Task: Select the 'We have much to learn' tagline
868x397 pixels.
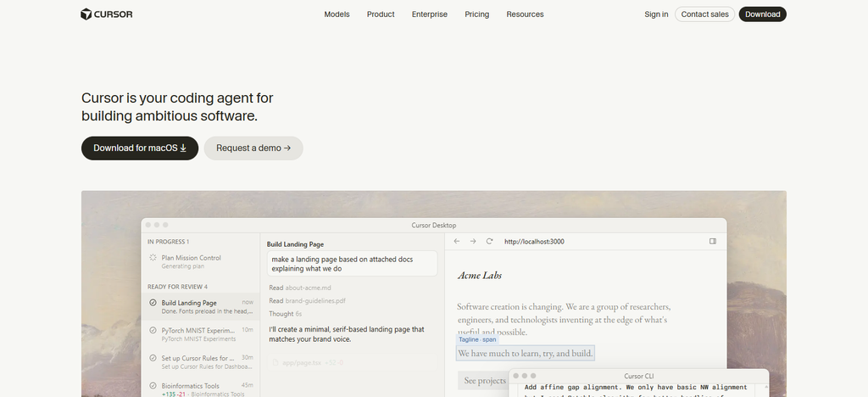Action: point(526,353)
